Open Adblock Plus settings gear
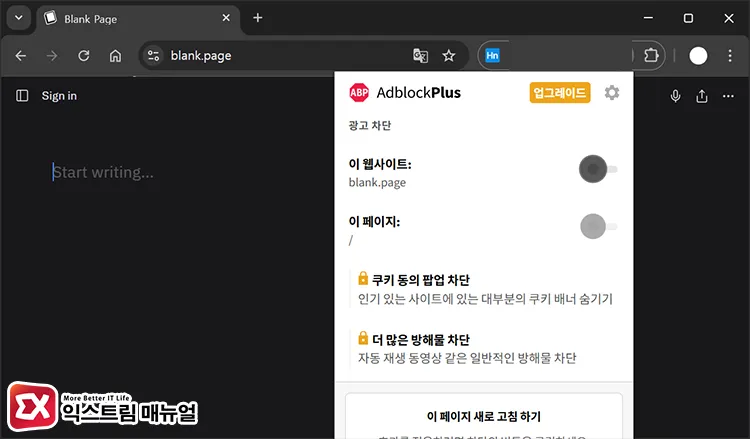 [x=612, y=92]
